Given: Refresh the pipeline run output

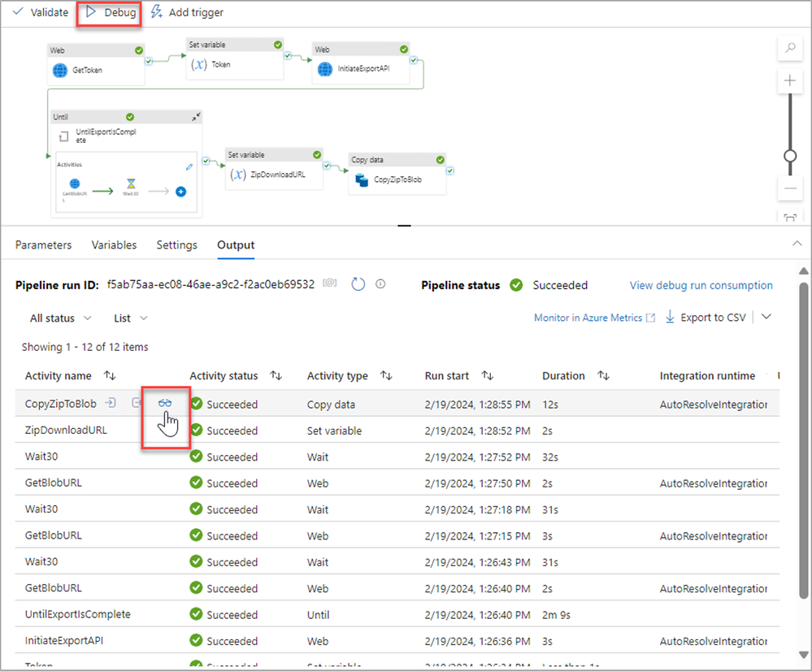Looking at the screenshot, I should click(x=358, y=284).
